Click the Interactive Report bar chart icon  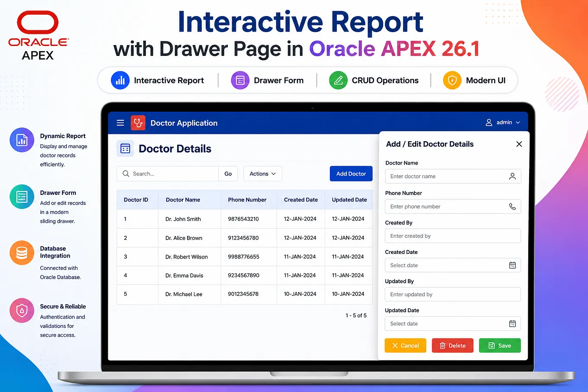pyautogui.click(x=120, y=81)
